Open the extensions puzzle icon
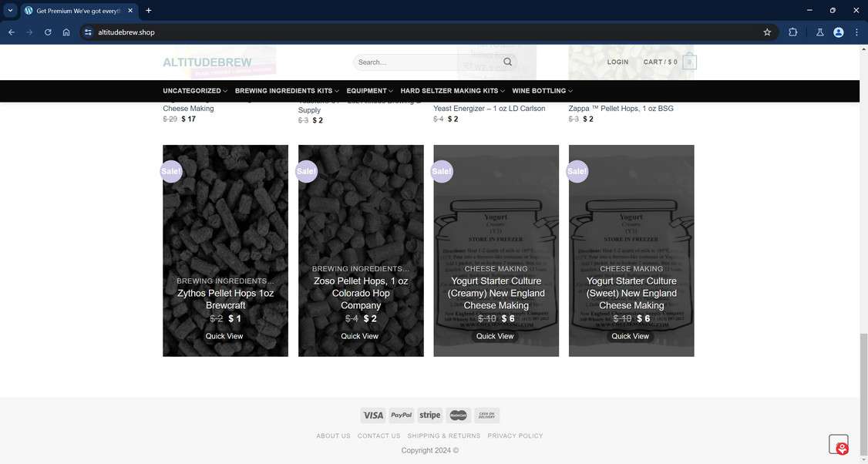 tap(792, 32)
